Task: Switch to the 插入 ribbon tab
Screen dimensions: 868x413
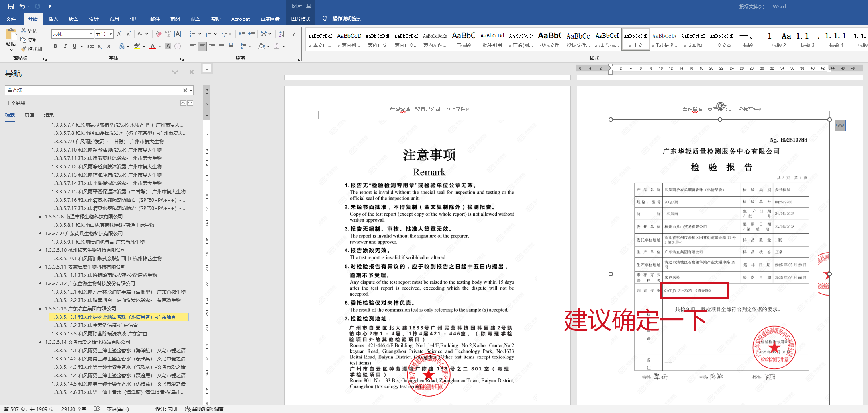Action: click(x=53, y=19)
